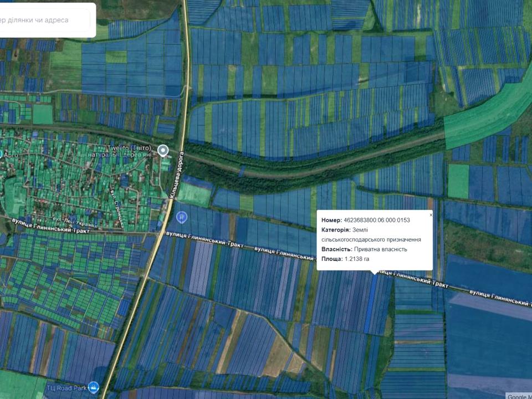Image resolution: width=532 pixels, height=399 pixels.
Task: Open the Google Maps attribution logo
Action: [519, 396]
